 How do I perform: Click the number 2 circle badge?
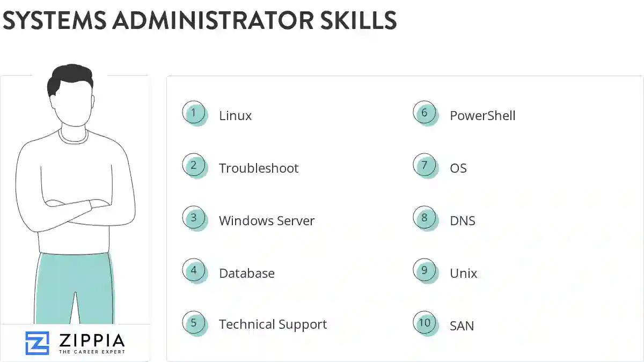pyautogui.click(x=194, y=166)
